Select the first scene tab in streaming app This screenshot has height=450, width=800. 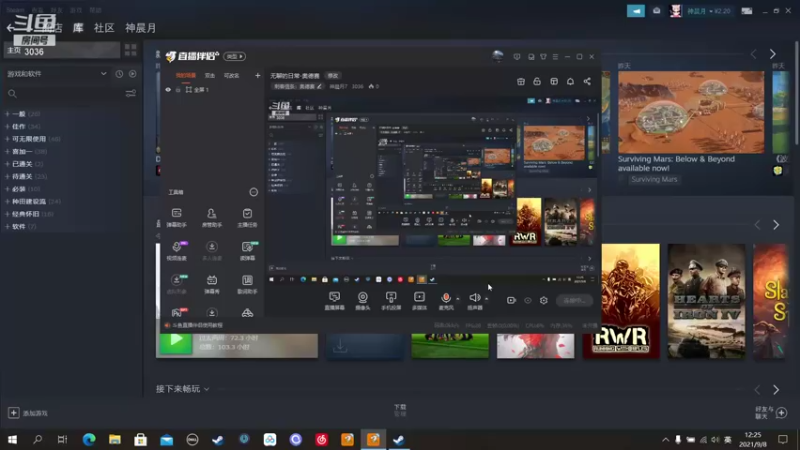(186, 76)
